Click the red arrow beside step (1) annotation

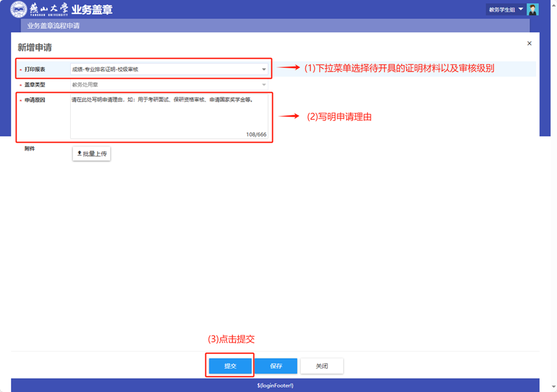pyautogui.click(x=288, y=68)
